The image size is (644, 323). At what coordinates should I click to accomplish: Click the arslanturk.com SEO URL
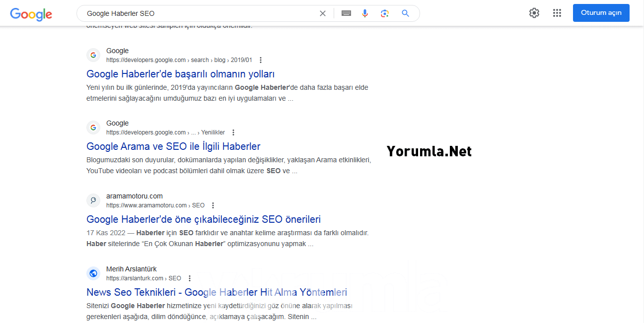click(143, 278)
